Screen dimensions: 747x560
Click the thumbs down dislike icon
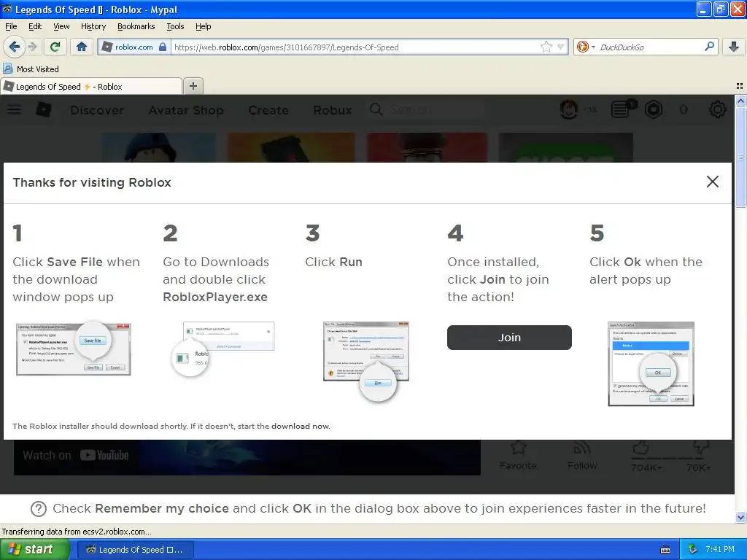701,448
